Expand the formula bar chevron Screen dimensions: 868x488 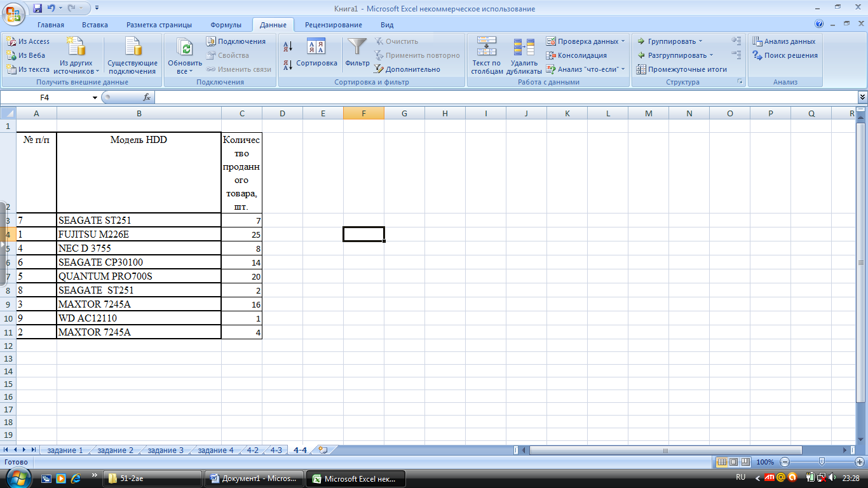(x=862, y=97)
